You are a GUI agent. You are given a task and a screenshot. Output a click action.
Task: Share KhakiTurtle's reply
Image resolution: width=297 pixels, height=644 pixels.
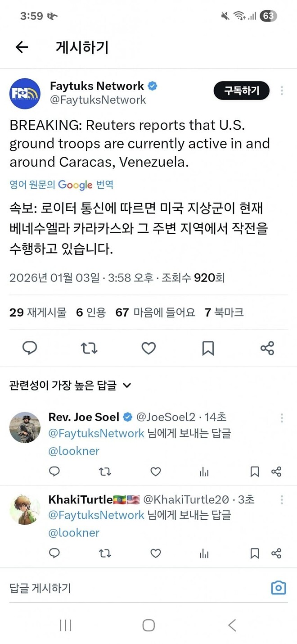(276, 553)
